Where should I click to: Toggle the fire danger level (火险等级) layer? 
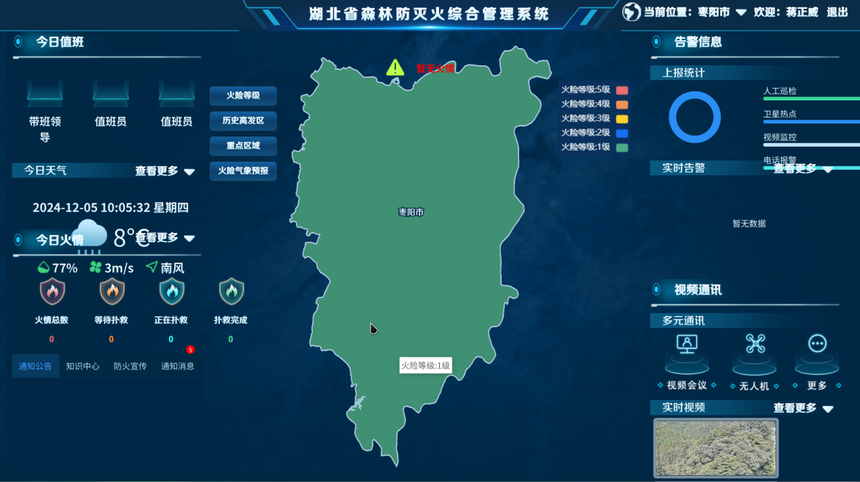[242, 96]
